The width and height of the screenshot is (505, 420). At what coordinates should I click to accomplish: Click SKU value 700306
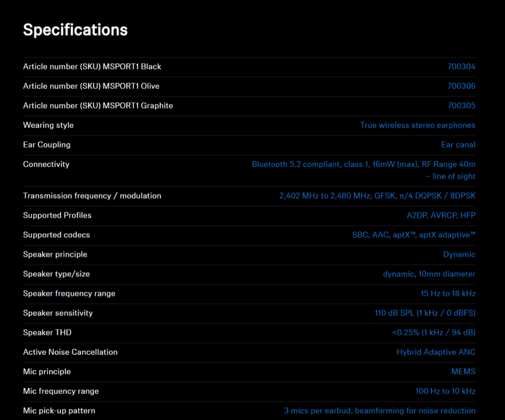(x=461, y=86)
